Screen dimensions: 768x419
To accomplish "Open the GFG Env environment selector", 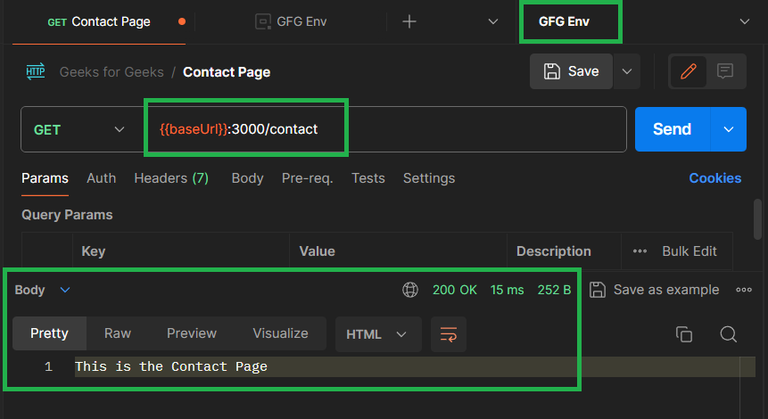I will (564, 22).
